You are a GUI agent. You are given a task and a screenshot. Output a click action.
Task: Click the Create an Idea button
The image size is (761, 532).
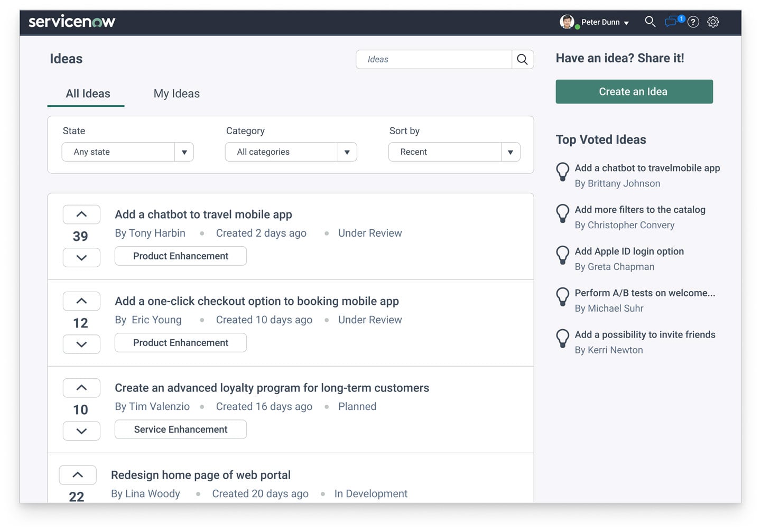634,92
